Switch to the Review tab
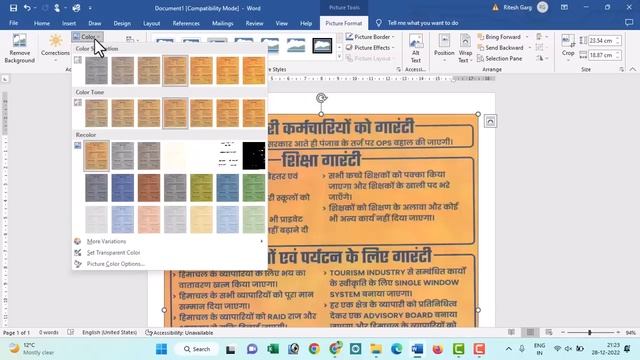This screenshot has width=640, height=360. click(x=254, y=23)
